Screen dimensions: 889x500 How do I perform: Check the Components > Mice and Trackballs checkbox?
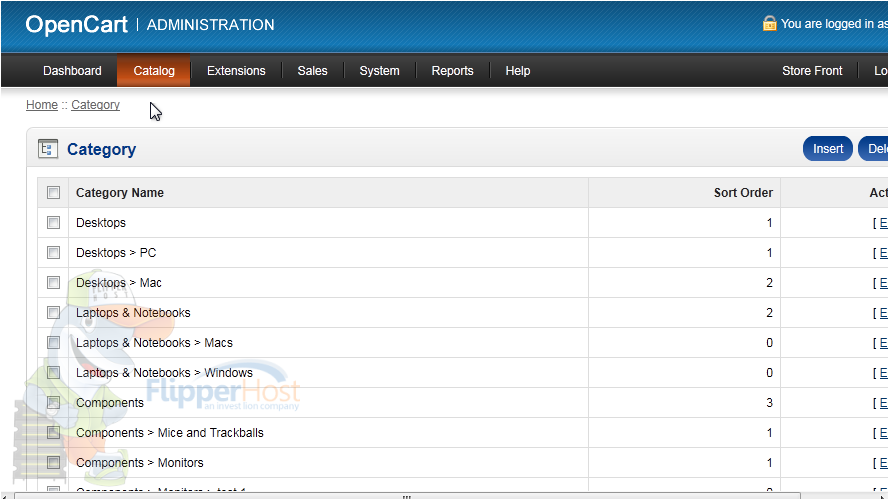click(x=53, y=433)
